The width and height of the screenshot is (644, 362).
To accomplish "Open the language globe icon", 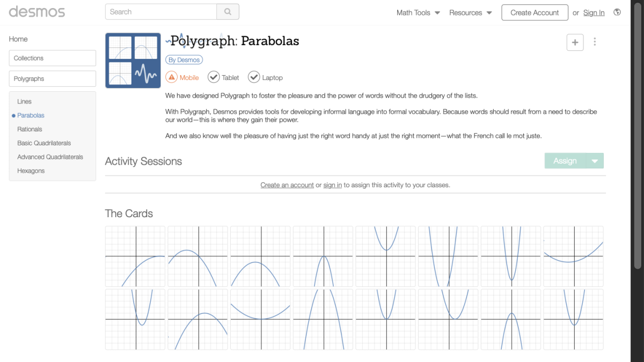I will 617,12.
